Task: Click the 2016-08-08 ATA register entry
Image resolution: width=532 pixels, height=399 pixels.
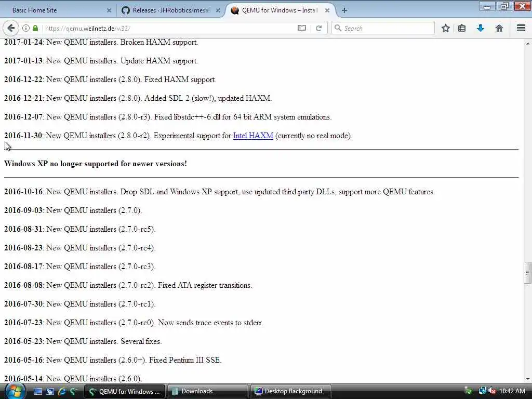Action: [128, 285]
